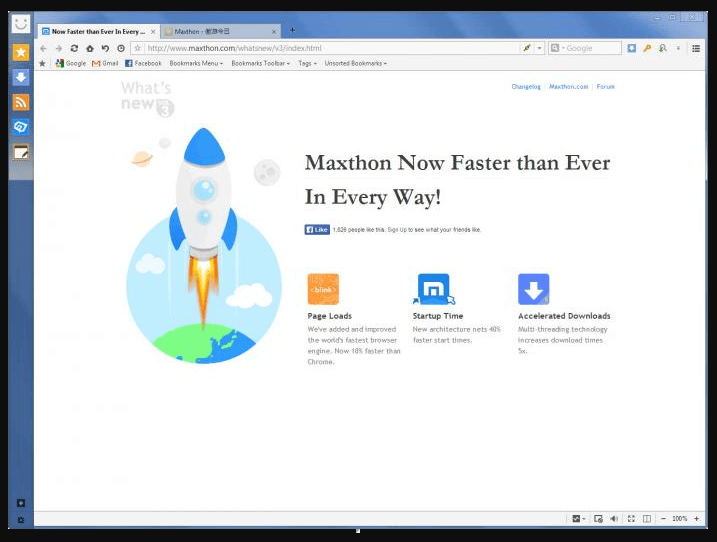Open the SkyNote notepad sidebar icon
The width and height of the screenshot is (717, 542).
pyautogui.click(x=21, y=152)
